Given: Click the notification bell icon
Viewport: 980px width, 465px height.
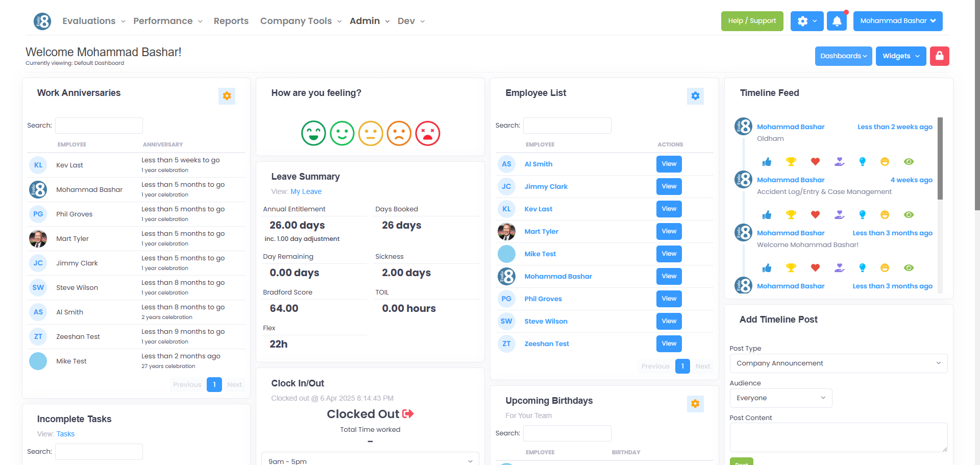Looking at the screenshot, I should coord(837,21).
